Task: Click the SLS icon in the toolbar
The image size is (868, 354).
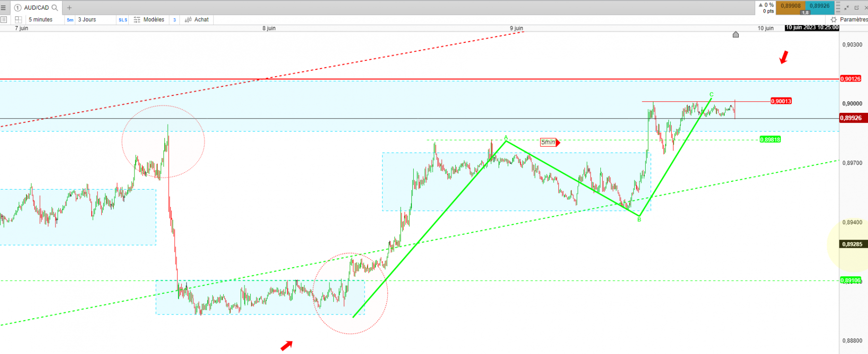Action: 123,20
